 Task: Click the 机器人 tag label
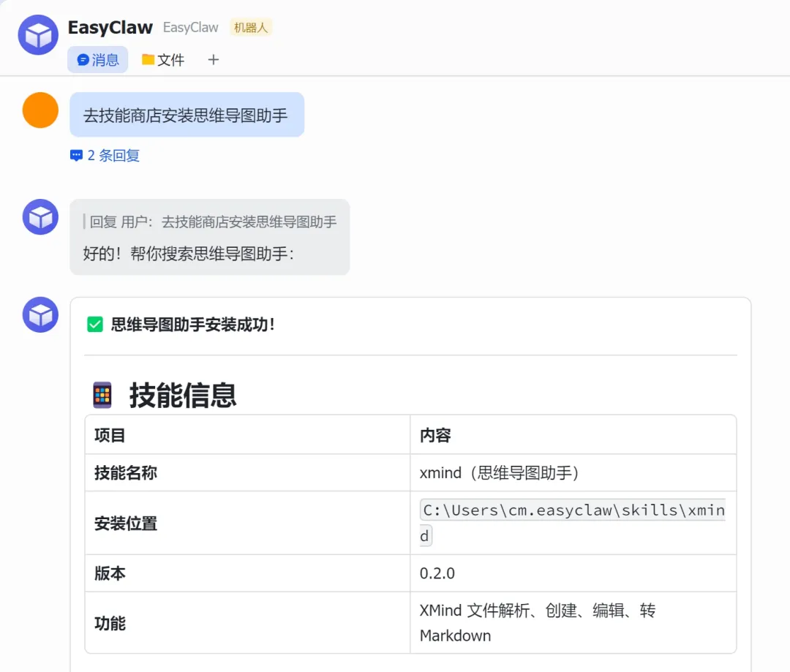pos(251,28)
